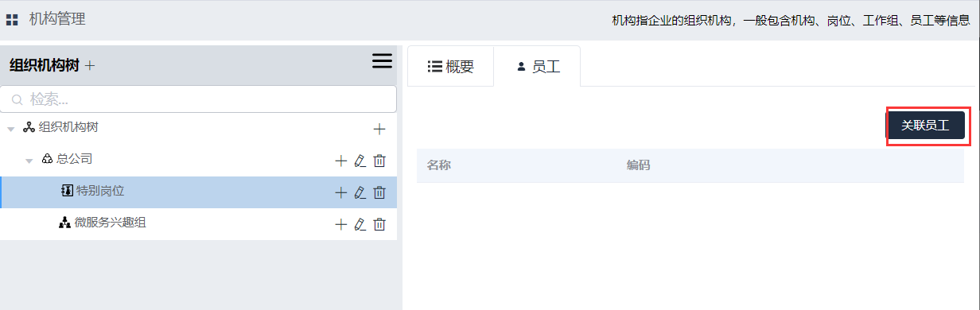
Task: Edit the 特别岗位 node
Action: [360, 192]
